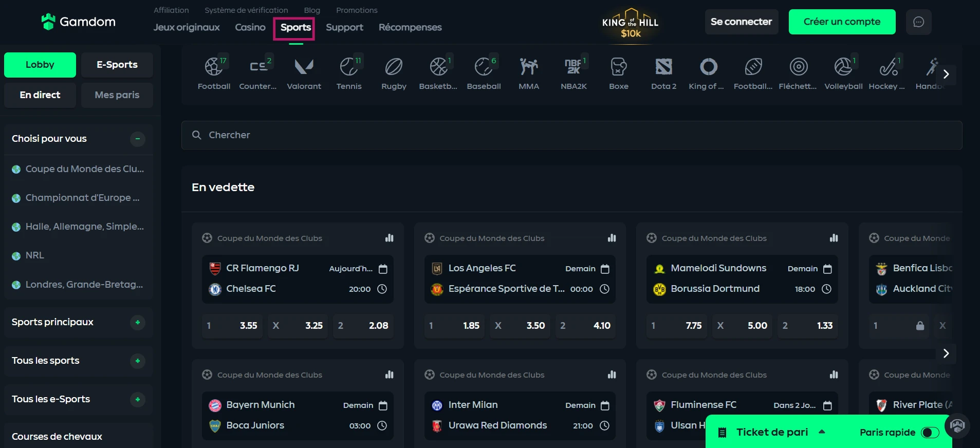
Task: Open the live support headset icon
Action: [x=957, y=425]
